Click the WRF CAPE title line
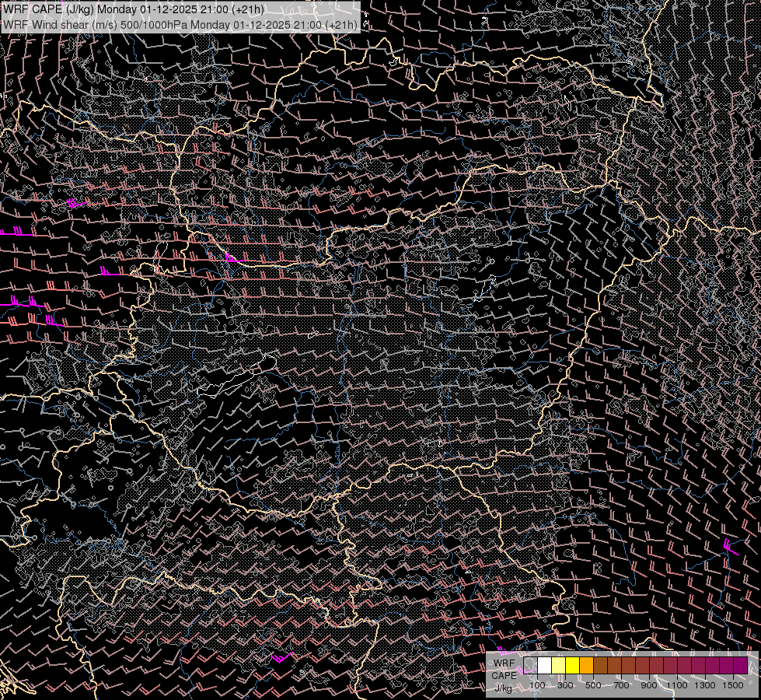The height and width of the screenshot is (700, 761). (x=133, y=9)
